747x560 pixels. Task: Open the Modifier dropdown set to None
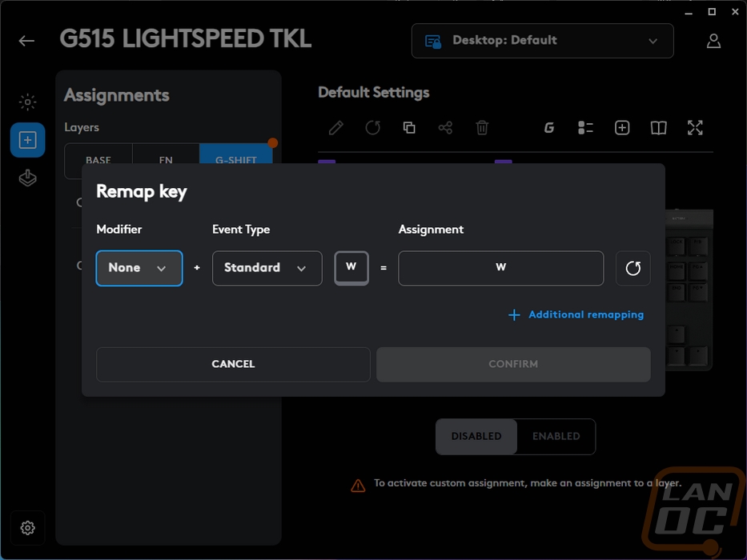(139, 268)
